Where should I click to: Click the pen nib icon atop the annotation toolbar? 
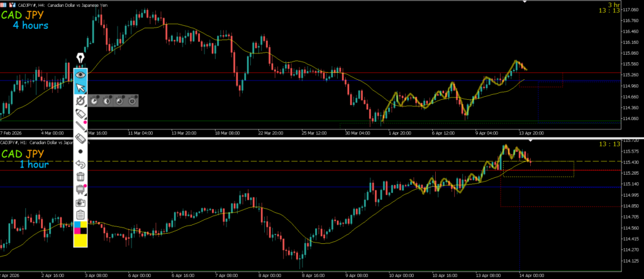pyautogui.click(x=80, y=58)
